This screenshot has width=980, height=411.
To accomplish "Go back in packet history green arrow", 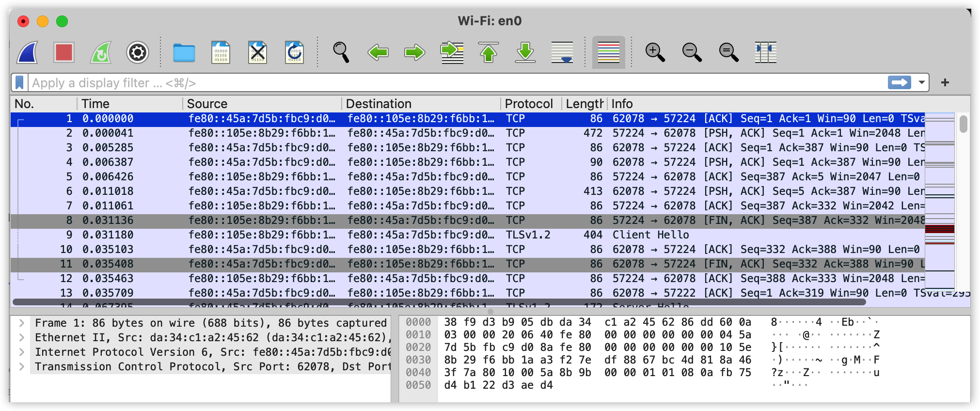I will tap(378, 52).
